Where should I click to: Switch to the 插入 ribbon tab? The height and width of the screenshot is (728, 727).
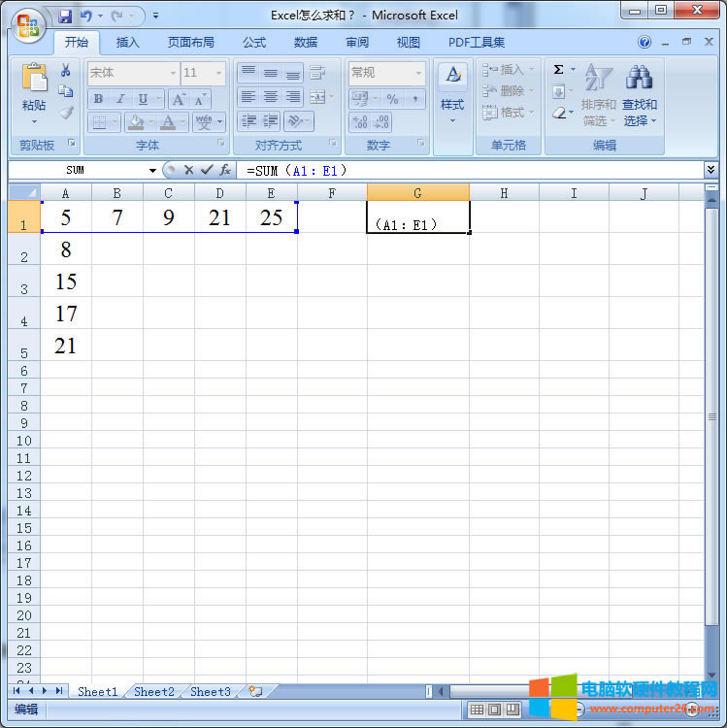[128, 43]
